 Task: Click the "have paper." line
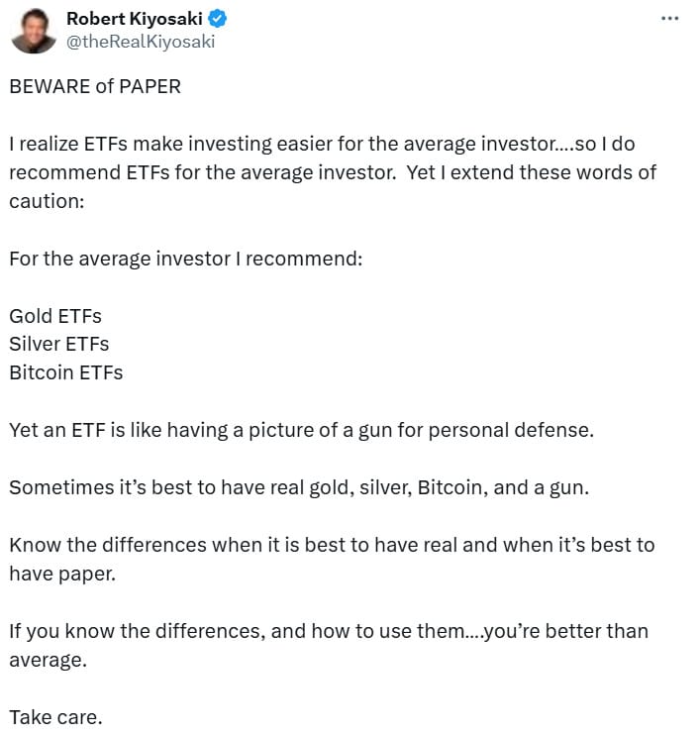62,574
